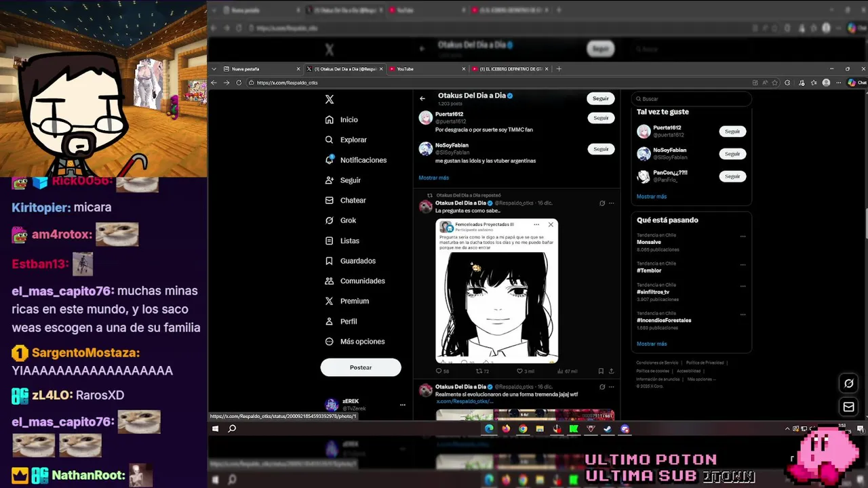Reply to the 'La pregunta es como sabe' post
868x488 pixels.
coord(442,371)
